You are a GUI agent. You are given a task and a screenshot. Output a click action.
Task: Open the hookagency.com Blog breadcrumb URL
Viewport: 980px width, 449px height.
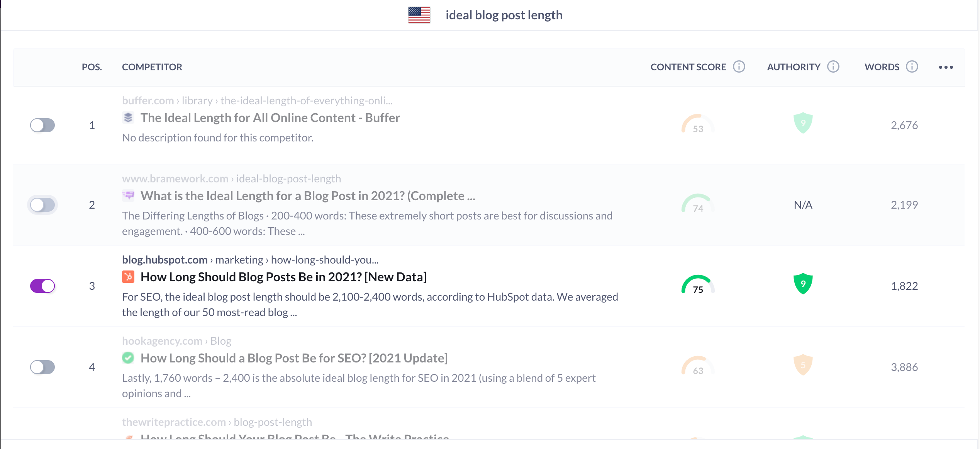tap(176, 341)
